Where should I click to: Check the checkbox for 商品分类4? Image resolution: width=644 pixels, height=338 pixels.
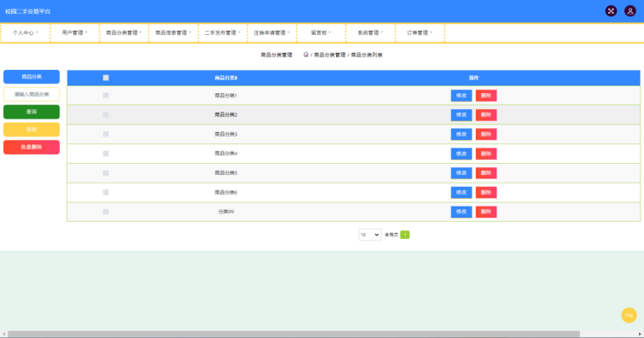[x=106, y=154]
